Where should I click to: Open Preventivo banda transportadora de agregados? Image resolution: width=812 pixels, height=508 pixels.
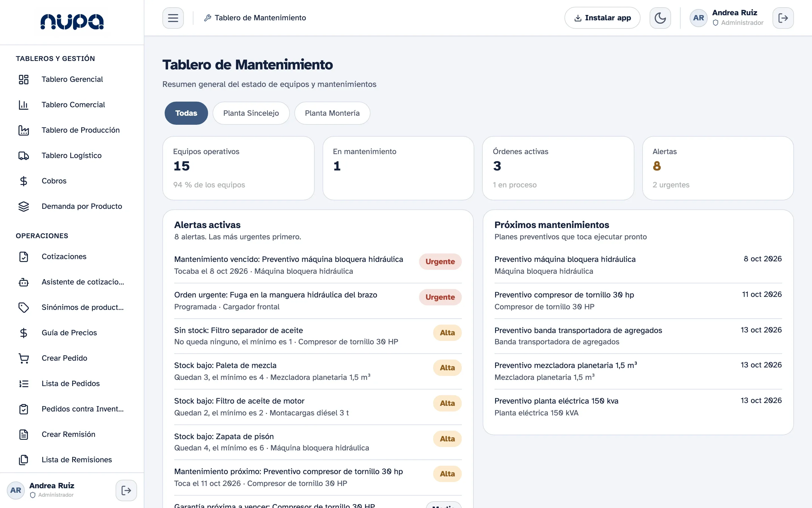coord(638,336)
